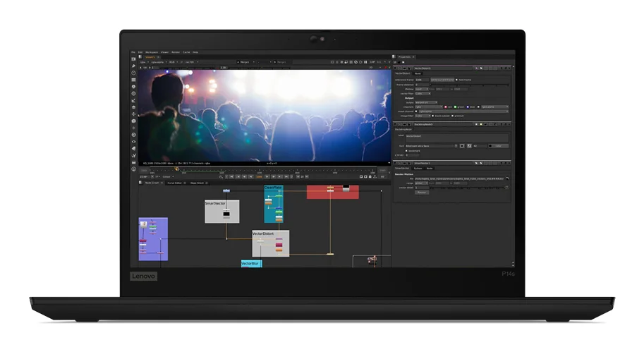Toggle italic font in BackdropNode properties
Screen dimensions: 644x352
[x=469, y=146]
